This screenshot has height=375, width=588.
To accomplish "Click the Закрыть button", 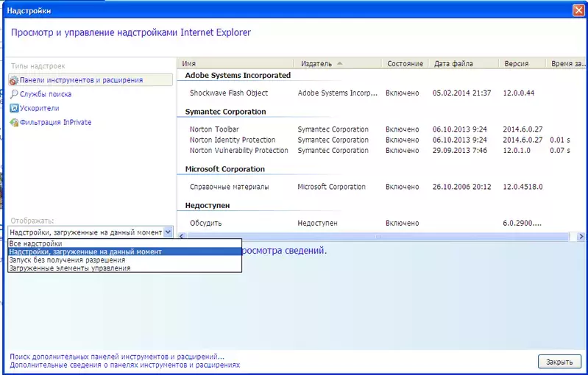I will pos(559,362).
